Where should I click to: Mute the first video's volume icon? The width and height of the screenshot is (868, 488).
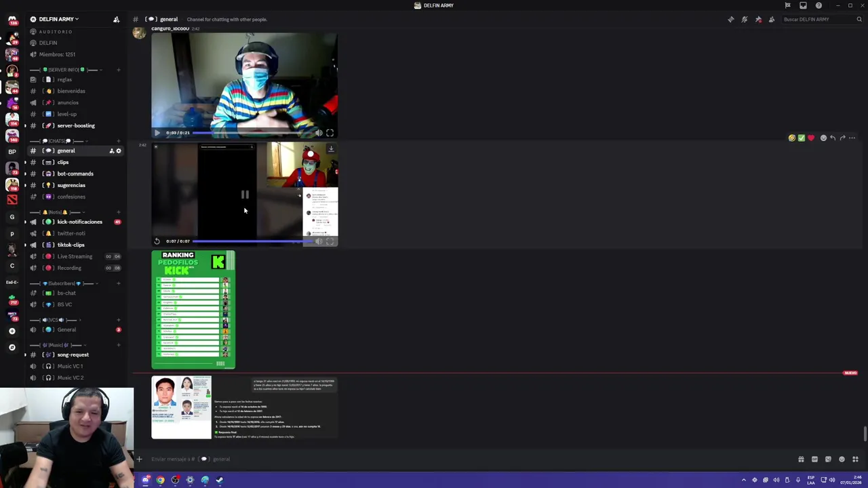[319, 133]
